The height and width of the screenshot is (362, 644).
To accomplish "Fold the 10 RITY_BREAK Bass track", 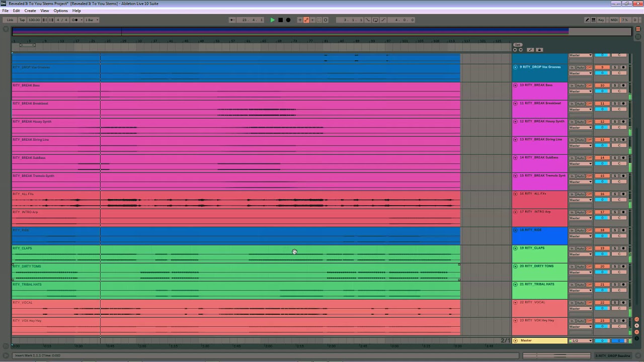I will [515, 85].
